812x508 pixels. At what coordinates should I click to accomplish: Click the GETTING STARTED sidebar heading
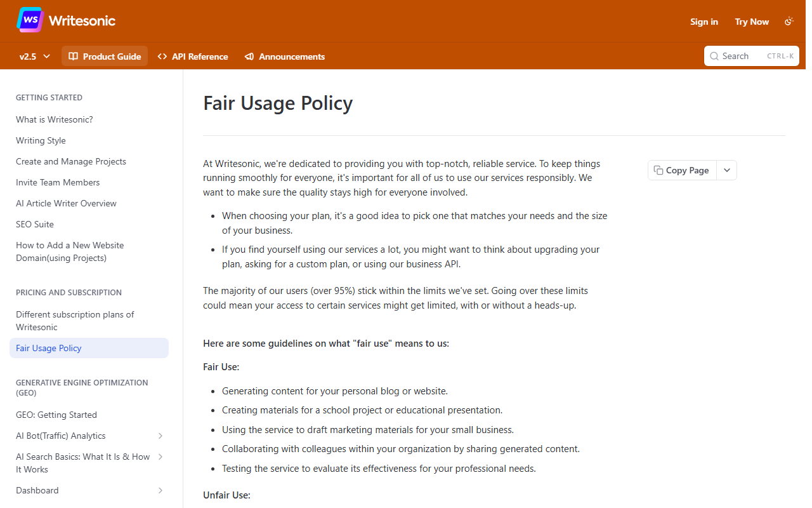(x=49, y=98)
